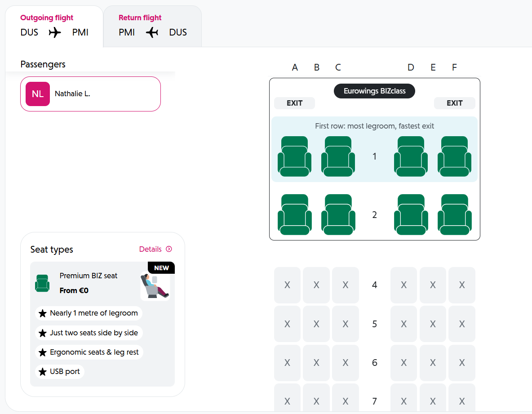The image size is (532, 414).
Task: Click the Premium BIZ seat green icon
Action: pyautogui.click(x=42, y=283)
